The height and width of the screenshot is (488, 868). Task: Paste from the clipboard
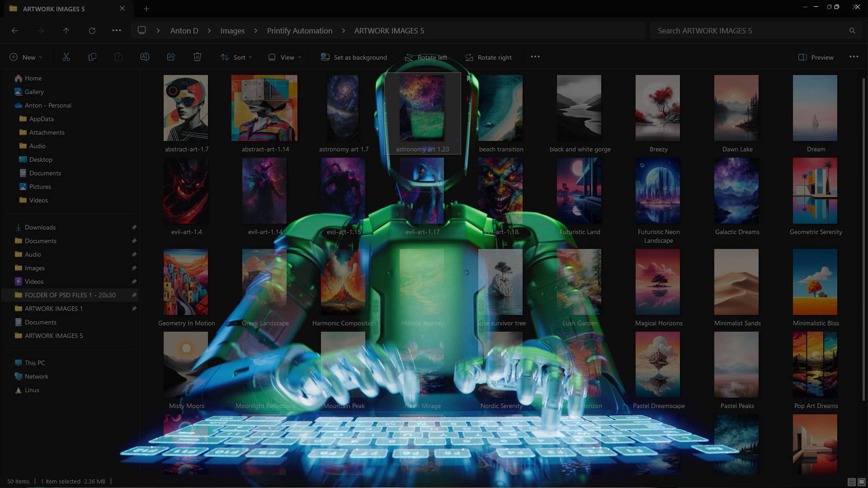point(118,57)
